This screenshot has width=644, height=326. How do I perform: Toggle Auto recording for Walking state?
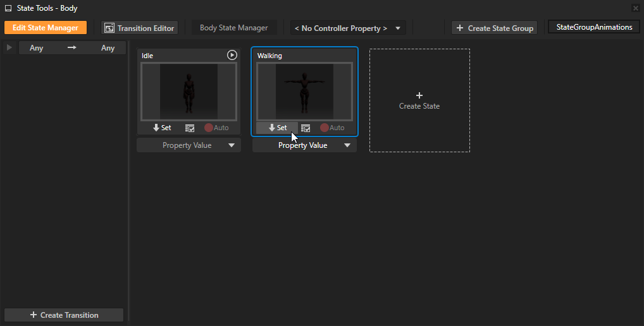click(332, 128)
